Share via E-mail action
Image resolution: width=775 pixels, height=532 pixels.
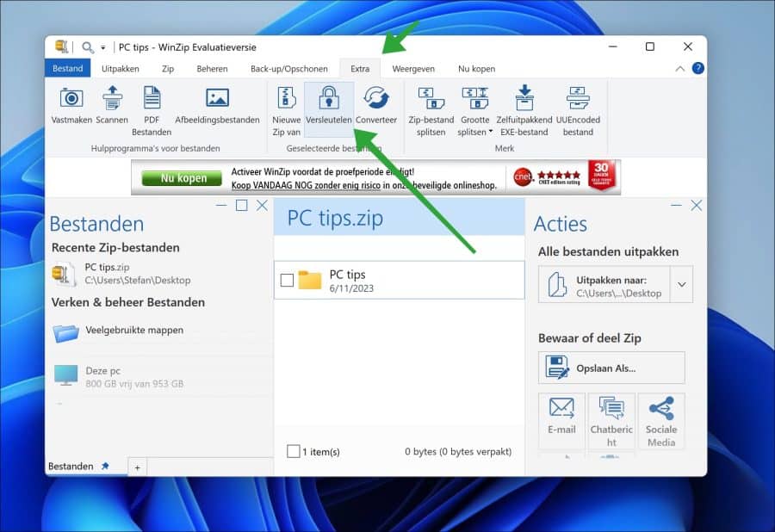pyautogui.click(x=561, y=421)
